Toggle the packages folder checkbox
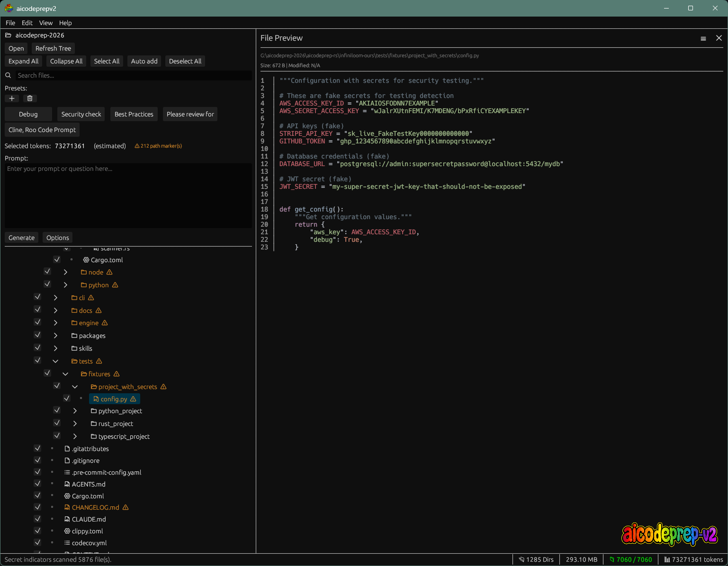The width and height of the screenshot is (728, 566). (x=37, y=335)
